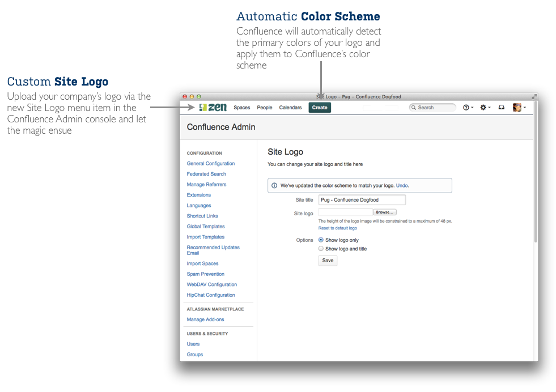Open HipChat Configuration page
Viewport: 556px width, 392px height.
tap(211, 295)
